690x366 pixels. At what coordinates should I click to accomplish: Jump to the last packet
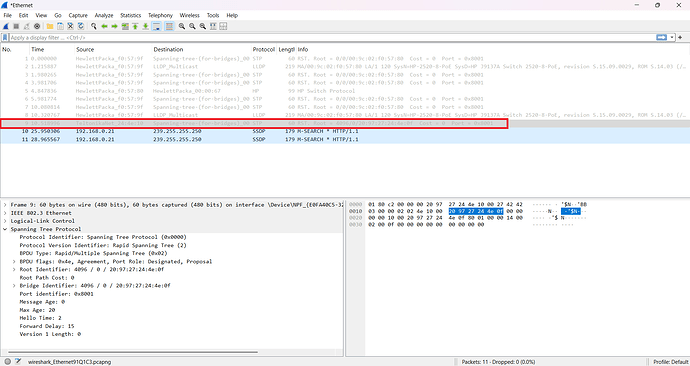pyautogui.click(x=146, y=26)
